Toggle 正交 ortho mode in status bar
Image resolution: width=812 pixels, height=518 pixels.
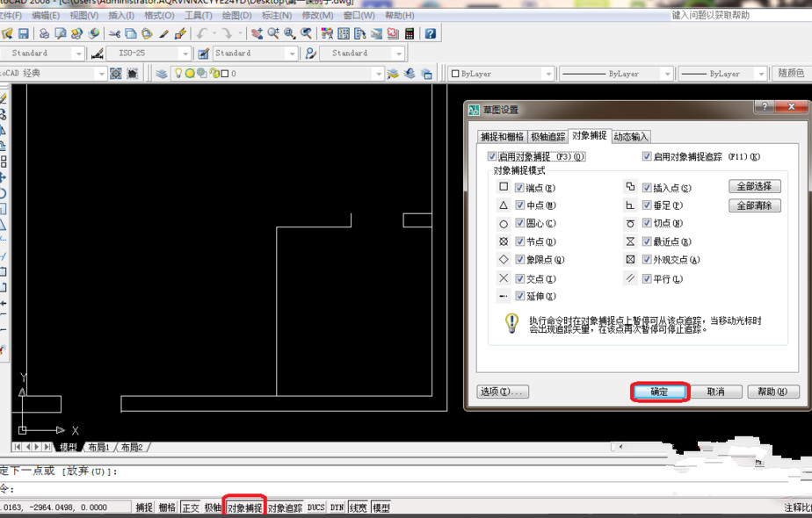click(191, 507)
